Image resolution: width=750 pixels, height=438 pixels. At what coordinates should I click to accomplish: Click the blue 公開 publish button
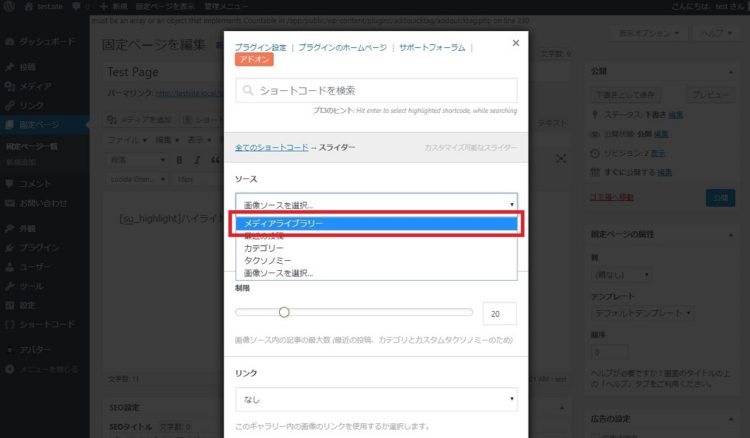719,197
